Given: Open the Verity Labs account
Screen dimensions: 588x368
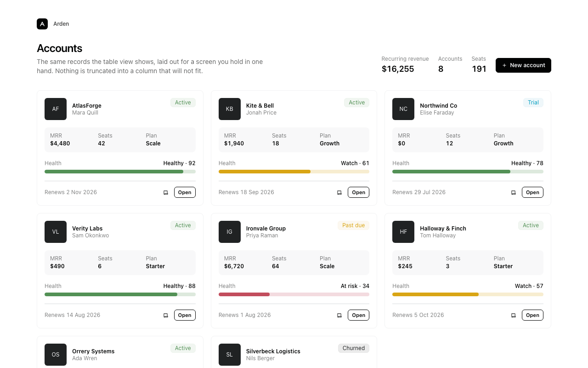Looking at the screenshot, I should click(185, 315).
